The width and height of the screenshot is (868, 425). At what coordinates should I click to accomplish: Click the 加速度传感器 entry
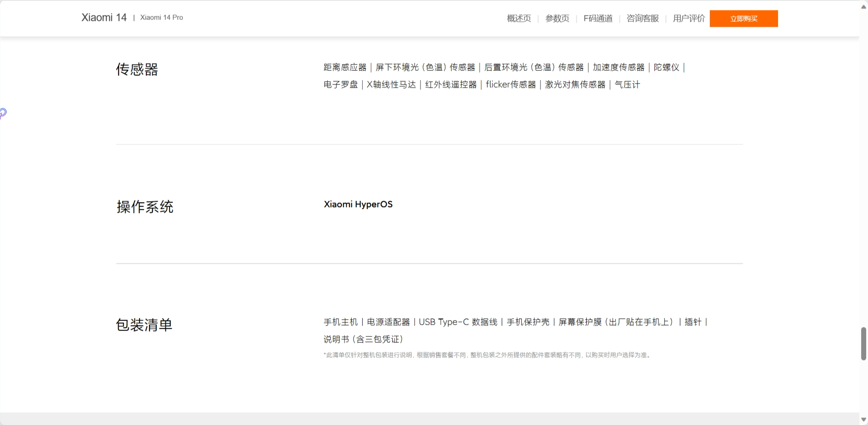[619, 68]
